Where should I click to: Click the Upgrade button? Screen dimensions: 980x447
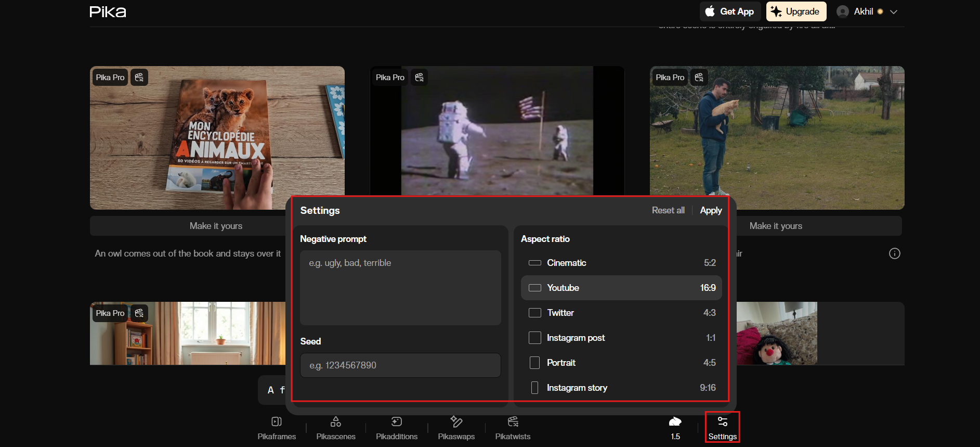(796, 11)
